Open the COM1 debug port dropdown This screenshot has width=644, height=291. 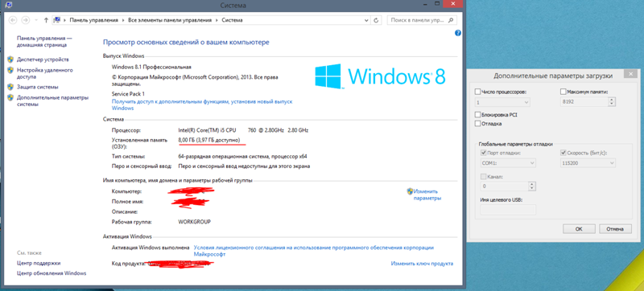click(x=509, y=163)
